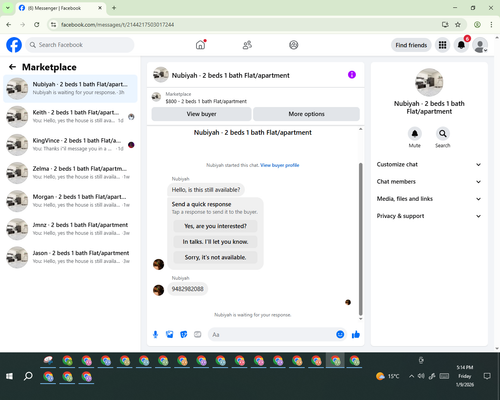This screenshot has width=500, height=400.
Task: Choose a sticker icon
Action: tap(184, 334)
